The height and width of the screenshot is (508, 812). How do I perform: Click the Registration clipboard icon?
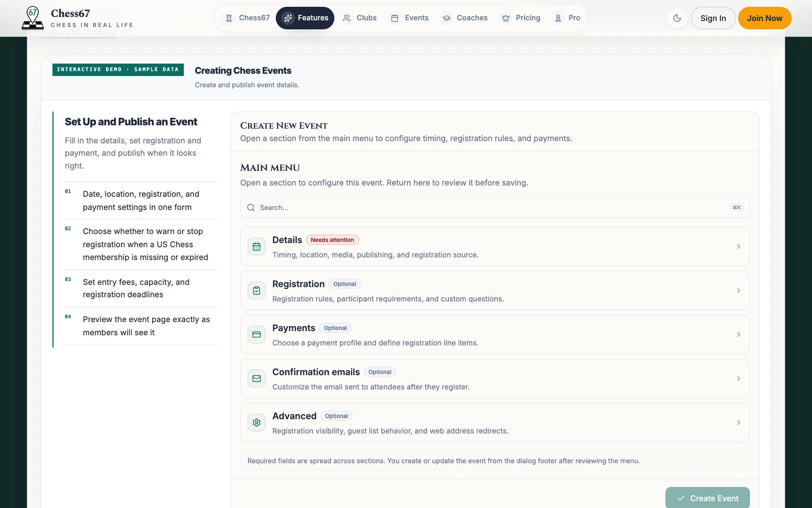256,291
